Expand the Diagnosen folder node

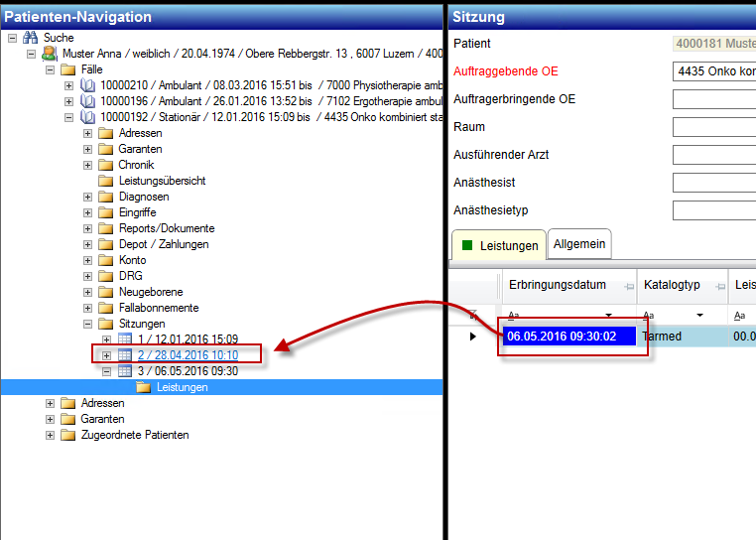coord(87,197)
